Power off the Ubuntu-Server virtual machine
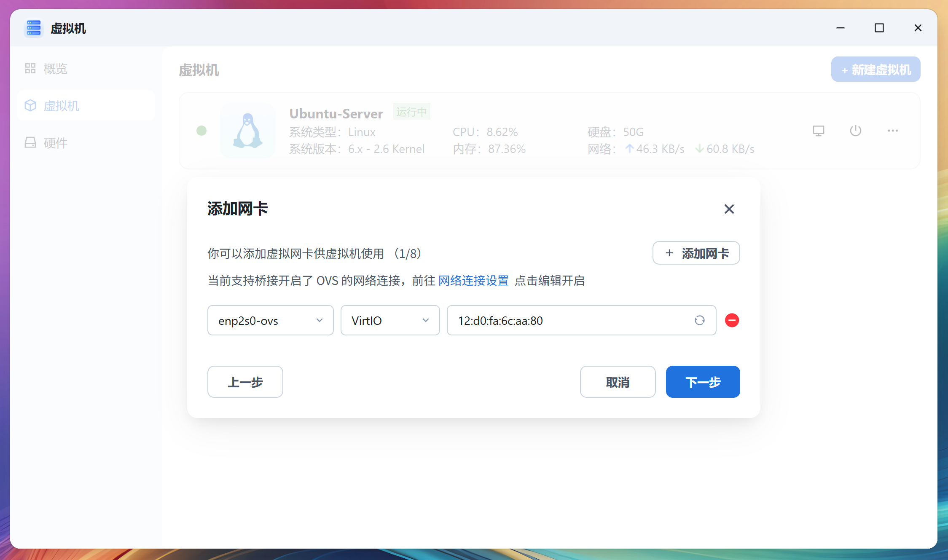The height and width of the screenshot is (560, 948). pos(856,131)
